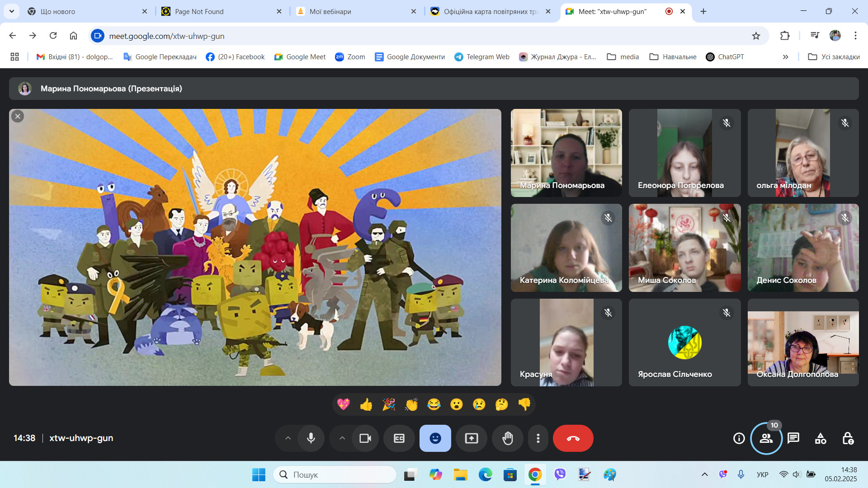Close the Мої вебінари tab
The width and height of the screenshot is (868, 488).
(414, 11)
